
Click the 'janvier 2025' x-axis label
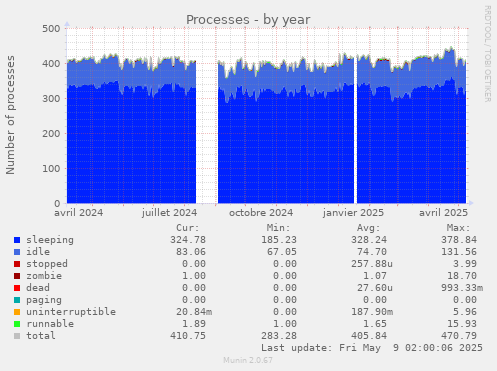(x=353, y=213)
